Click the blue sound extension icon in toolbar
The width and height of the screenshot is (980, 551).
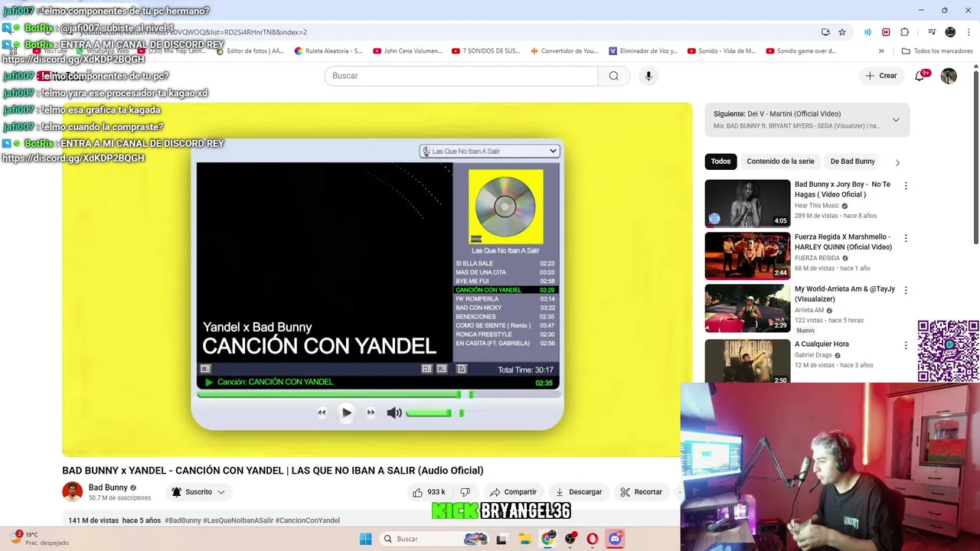[x=867, y=32]
